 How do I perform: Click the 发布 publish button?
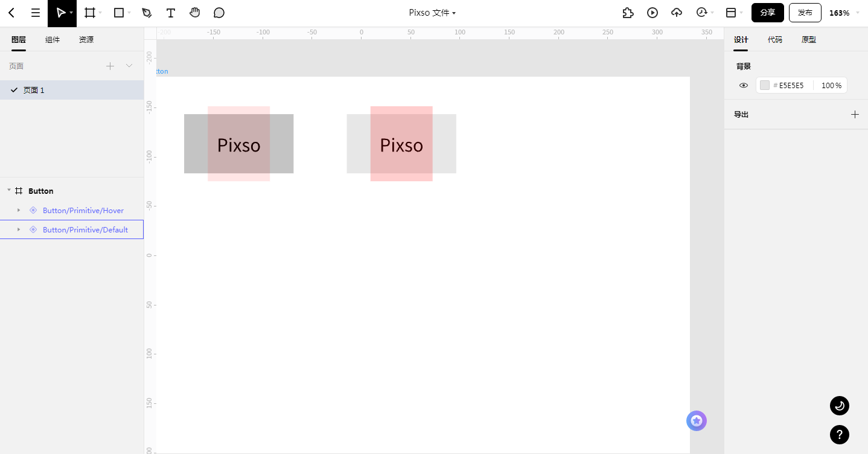point(805,13)
